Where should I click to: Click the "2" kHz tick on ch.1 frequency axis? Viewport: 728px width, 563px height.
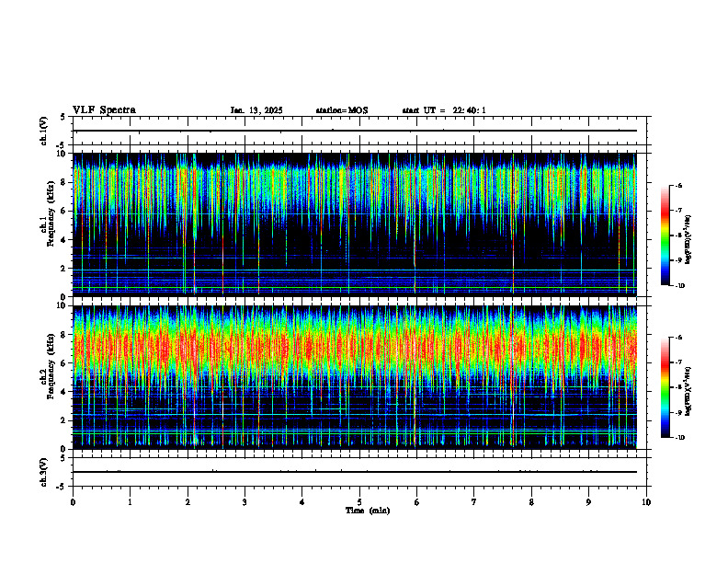(63, 269)
